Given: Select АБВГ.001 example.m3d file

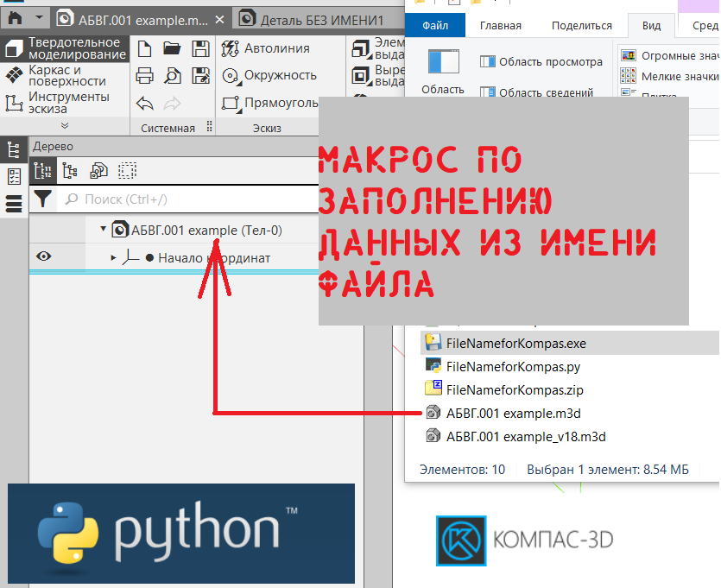Looking at the screenshot, I should tap(503, 413).
